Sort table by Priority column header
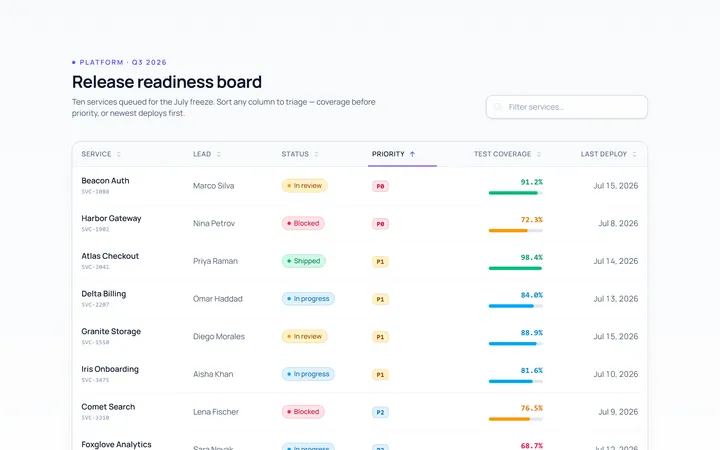Image resolution: width=720 pixels, height=450 pixels. click(x=388, y=154)
